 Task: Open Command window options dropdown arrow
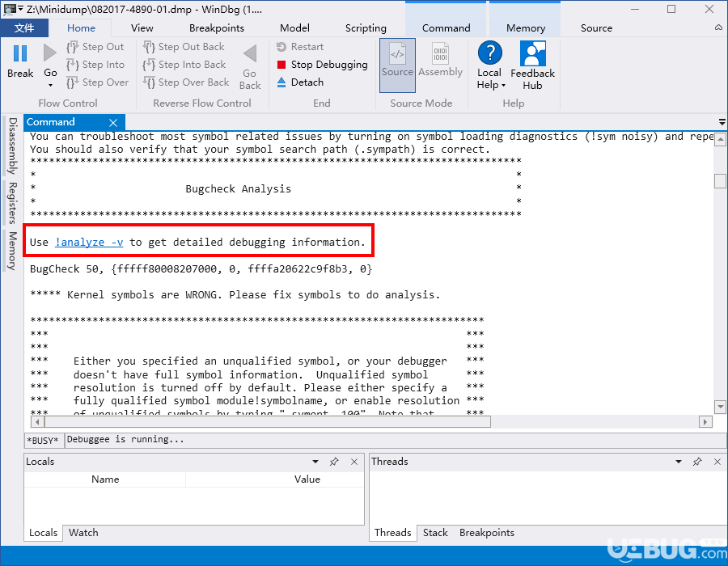click(722, 122)
